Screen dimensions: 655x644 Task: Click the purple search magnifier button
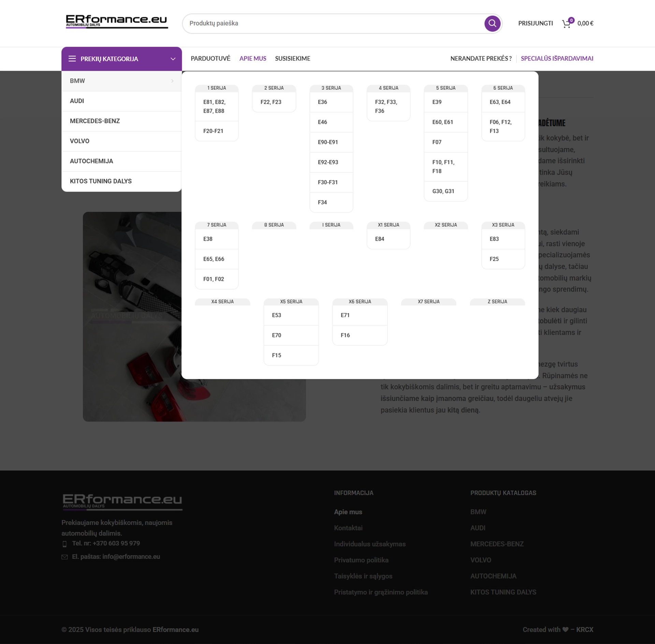coord(492,23)
